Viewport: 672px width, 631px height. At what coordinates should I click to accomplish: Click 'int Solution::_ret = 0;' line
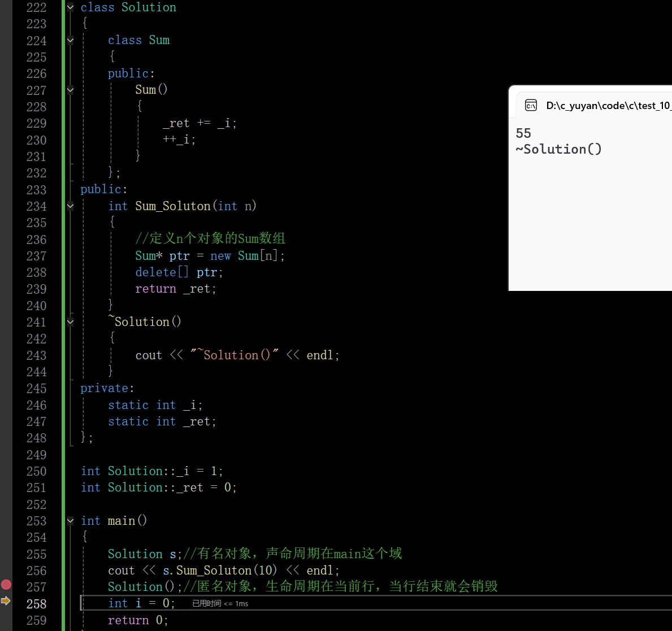[159, 488]
